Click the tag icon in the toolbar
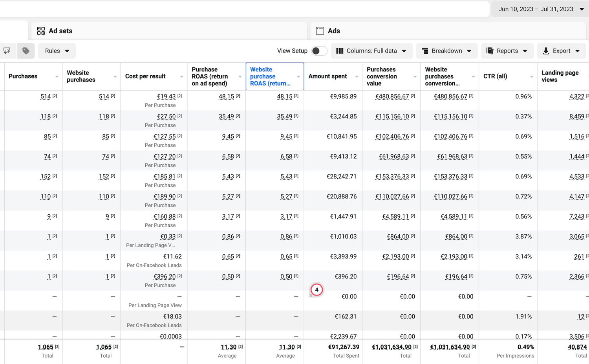589x364 pixels. (26, 51)
